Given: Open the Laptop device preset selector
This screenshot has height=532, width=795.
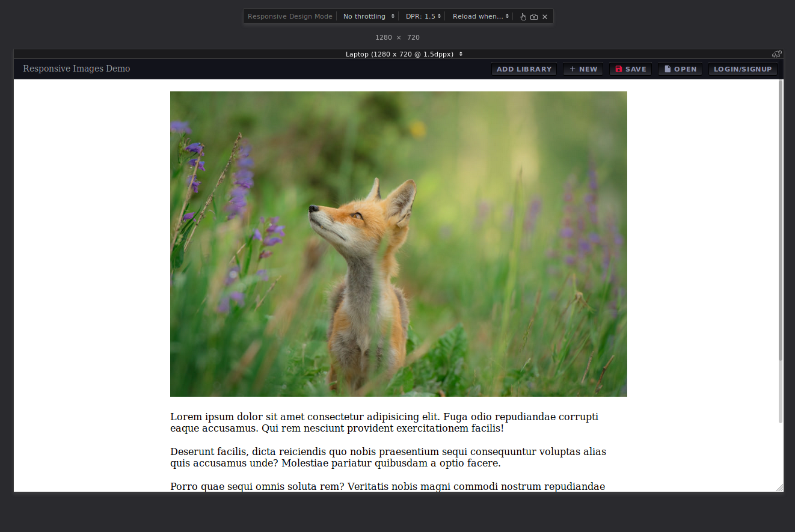Looking at the screenshot, I should point(404,54).
